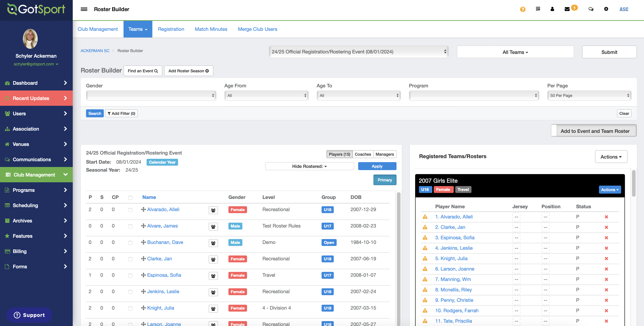Viewport: 644px width, 326px height.
Task: Open the All Teams dropdown
Action: 515,52
